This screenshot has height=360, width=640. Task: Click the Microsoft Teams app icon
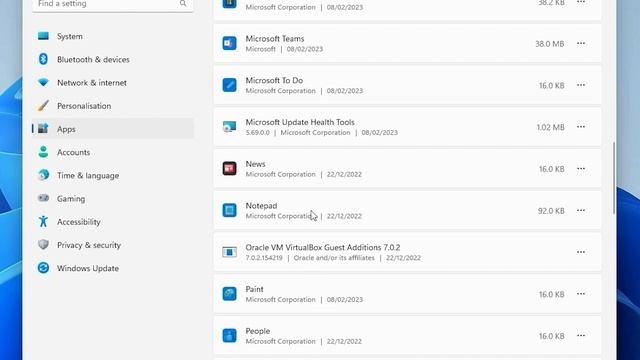(x=229, y=43)
